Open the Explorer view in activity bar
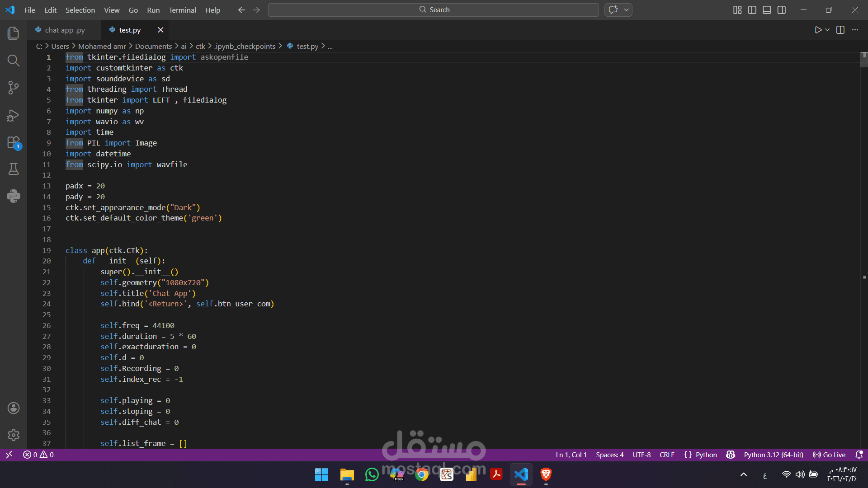Image resolution: width=868 pixels, height=488 pixels. [14, 33]
